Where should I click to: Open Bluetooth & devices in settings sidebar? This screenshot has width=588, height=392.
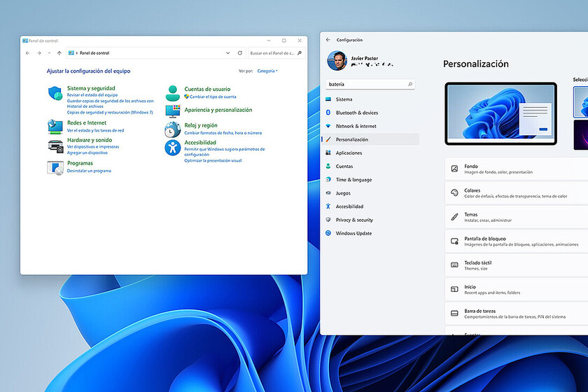point(356,113)
